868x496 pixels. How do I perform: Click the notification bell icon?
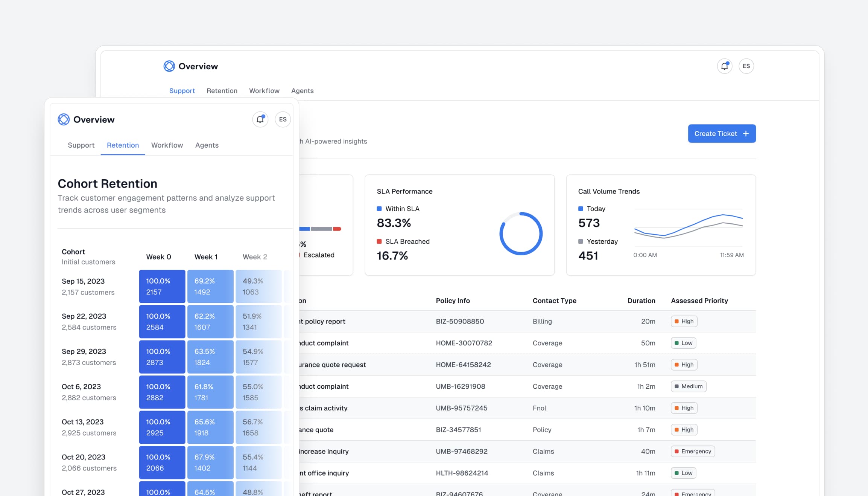(724, 65)
